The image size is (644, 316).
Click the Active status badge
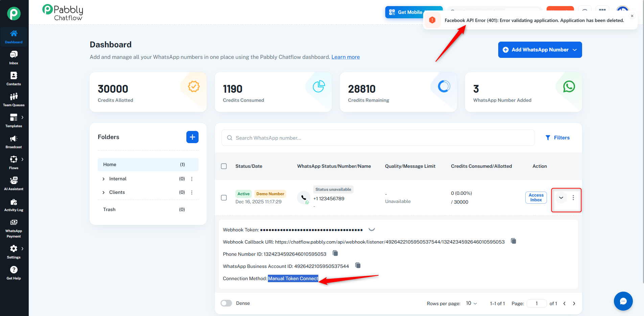pyautogui.click(x=244, y=194)
